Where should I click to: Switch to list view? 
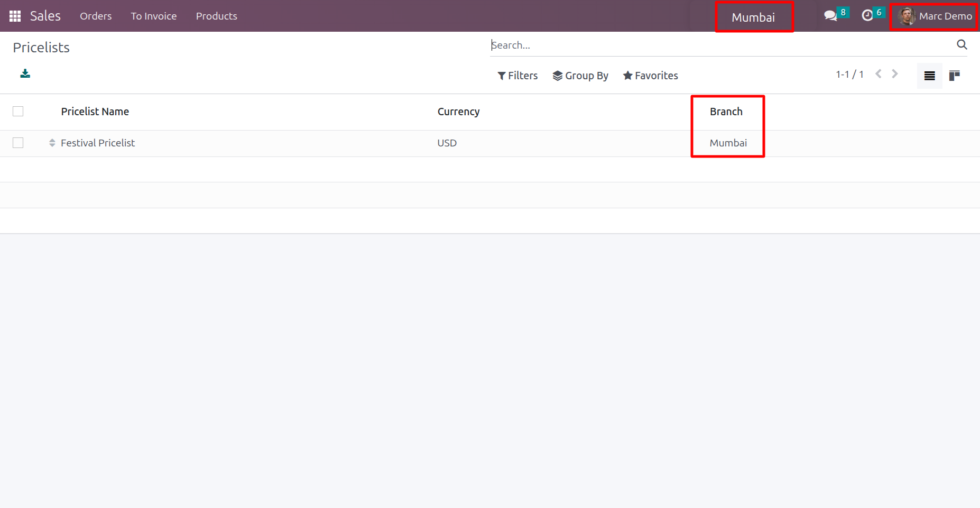pos(930,76)
